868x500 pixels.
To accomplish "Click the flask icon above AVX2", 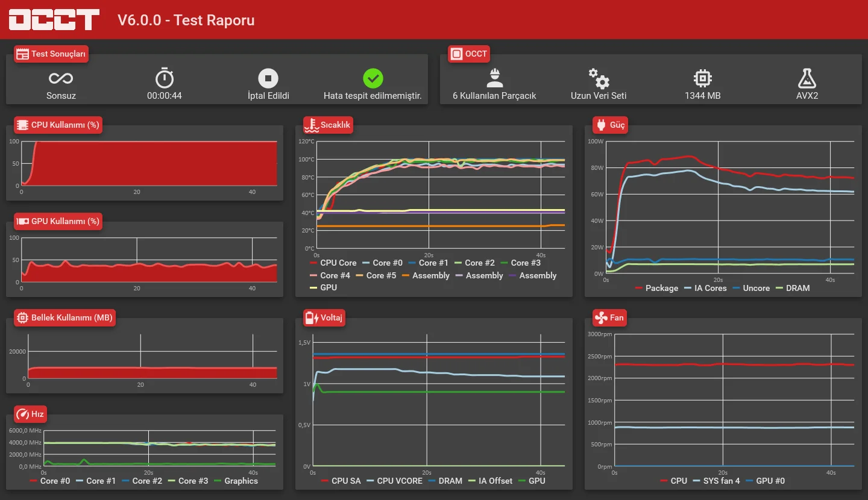I will (x=807, y=78).
